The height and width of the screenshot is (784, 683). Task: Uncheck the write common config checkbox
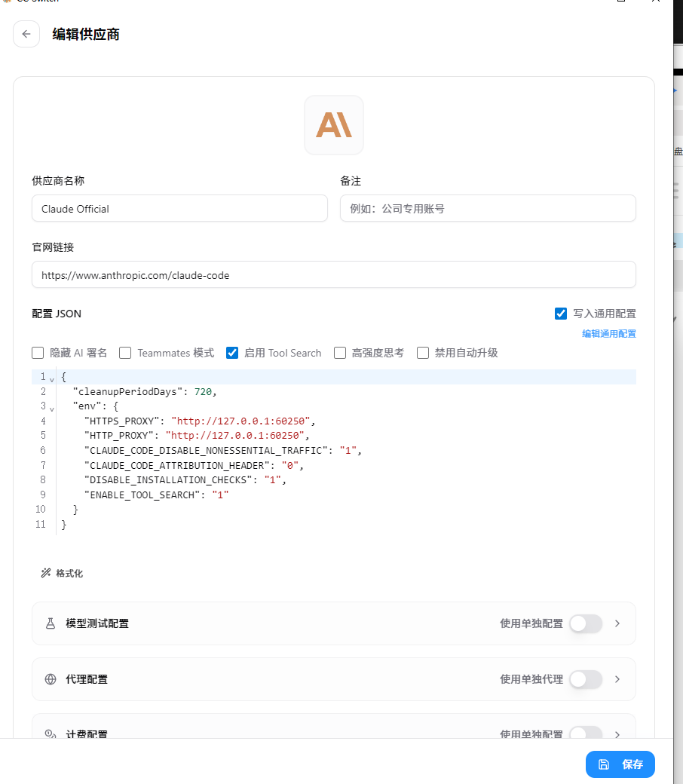pyautogui.click(x=561, y=314)
